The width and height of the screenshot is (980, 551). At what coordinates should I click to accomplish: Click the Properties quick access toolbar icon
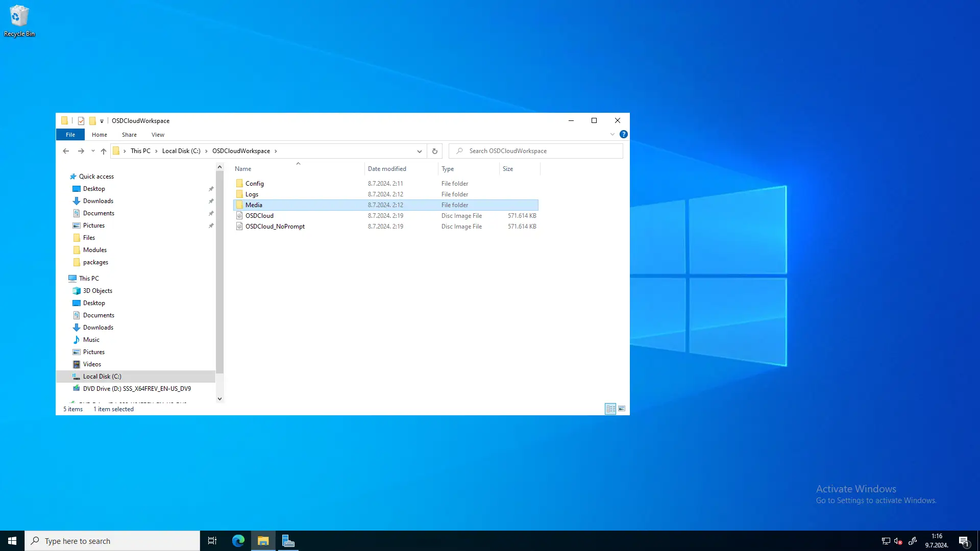[81, 121]
